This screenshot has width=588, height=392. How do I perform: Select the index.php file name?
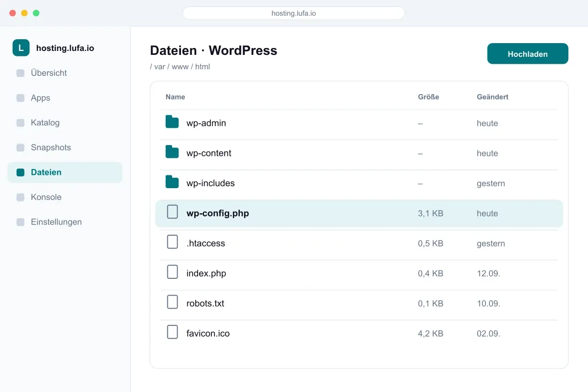pos(206,273)
